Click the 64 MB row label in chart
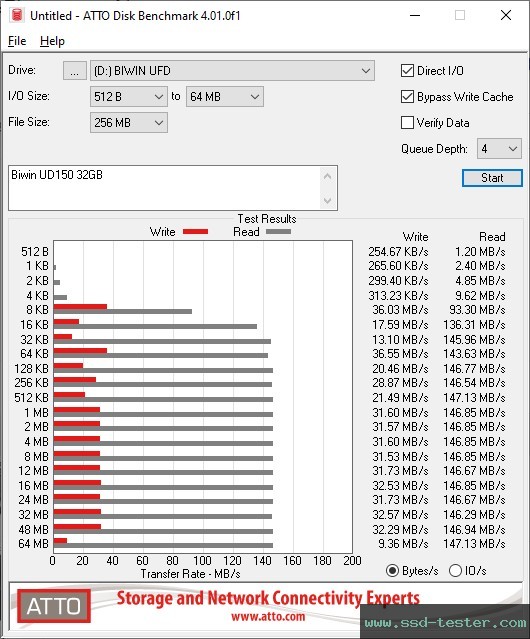This screenshot has width=530, height=639. click(33, 544)
